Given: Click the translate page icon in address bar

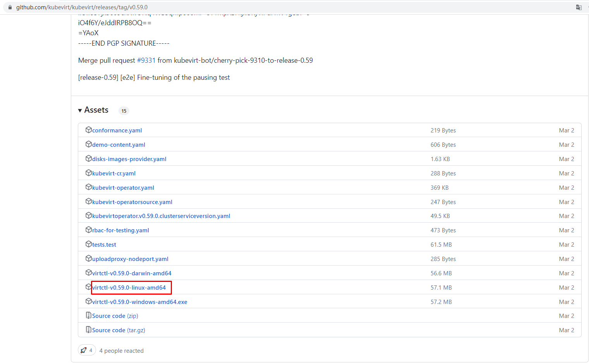Looking at the screenshot, I should click(579, 7).
